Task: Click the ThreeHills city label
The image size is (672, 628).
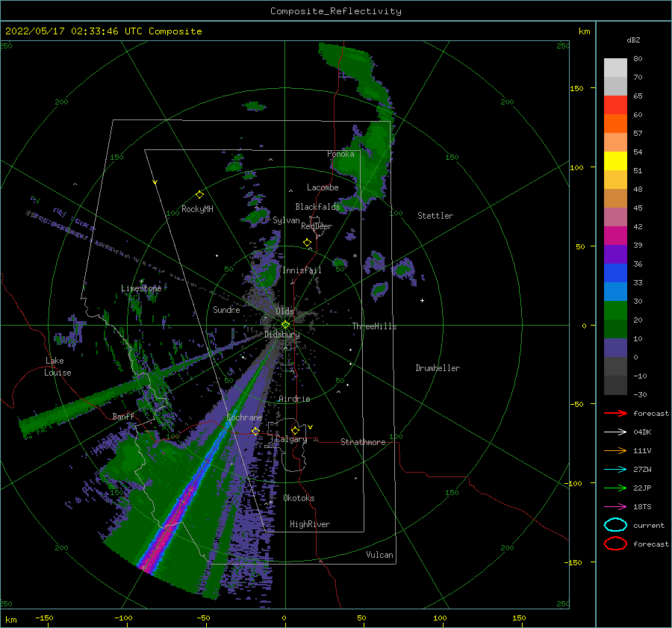Action: click(x=374, y=326)
